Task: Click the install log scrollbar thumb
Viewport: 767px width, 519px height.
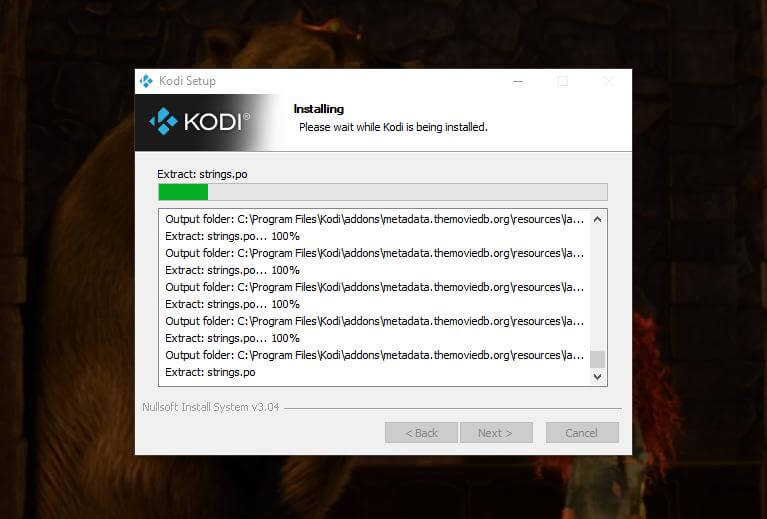Action: (x=597, y=359)
